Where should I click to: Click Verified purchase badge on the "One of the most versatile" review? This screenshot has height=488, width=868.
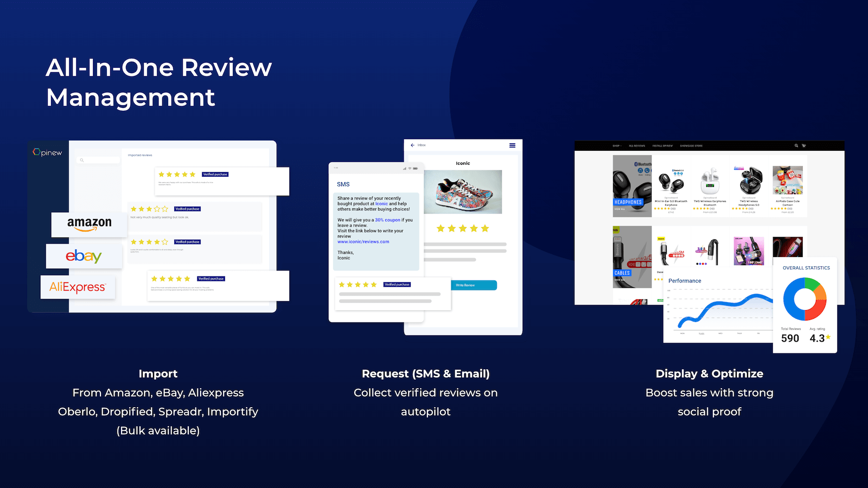pos(211,279)
